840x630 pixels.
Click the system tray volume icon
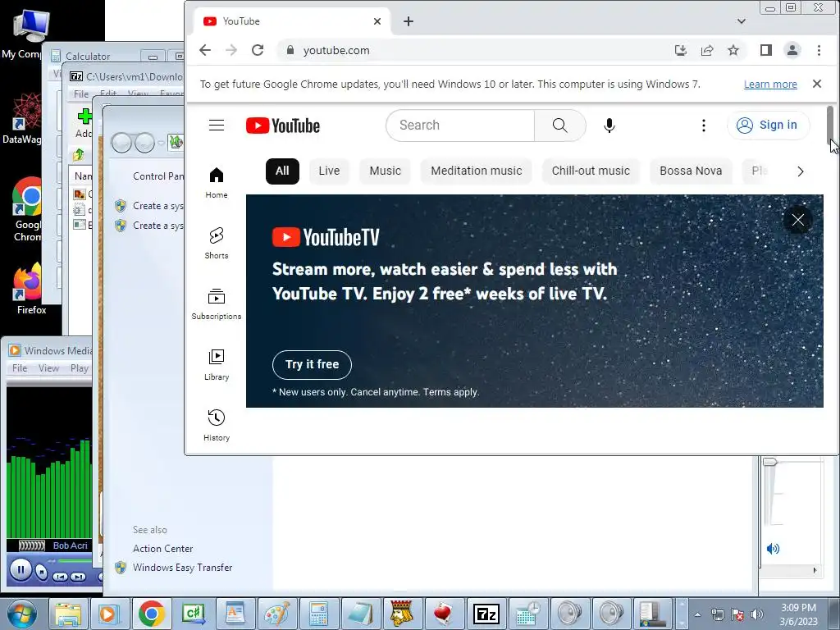pos(757,614)
